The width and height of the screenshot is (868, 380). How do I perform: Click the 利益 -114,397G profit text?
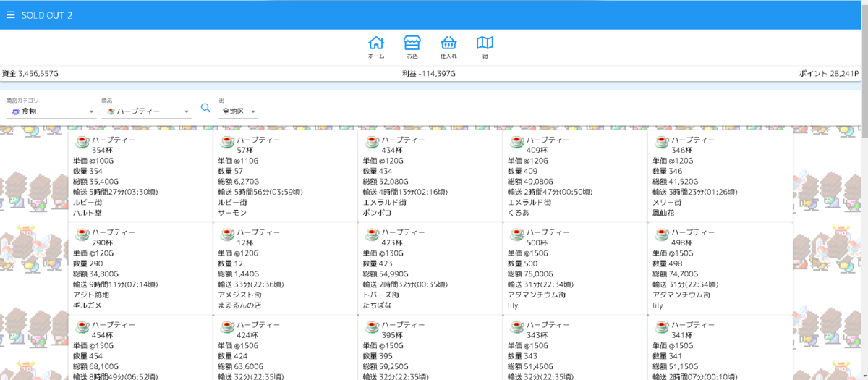[429, 74]
